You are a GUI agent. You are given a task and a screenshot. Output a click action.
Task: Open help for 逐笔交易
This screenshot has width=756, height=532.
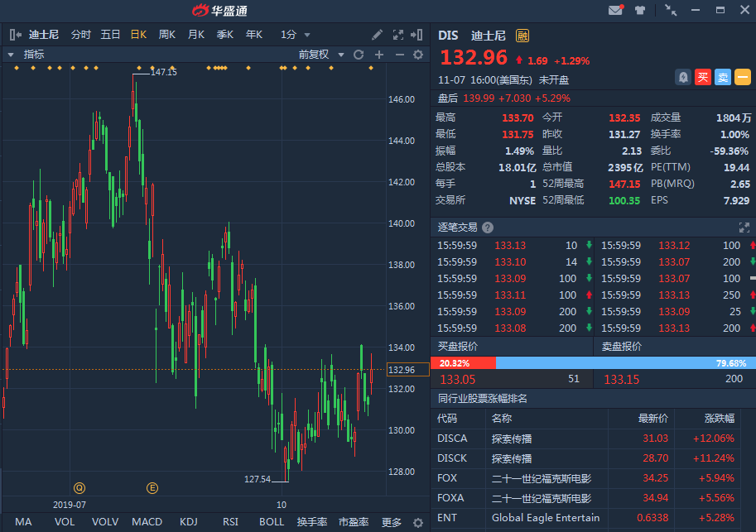tap(488, 228)
